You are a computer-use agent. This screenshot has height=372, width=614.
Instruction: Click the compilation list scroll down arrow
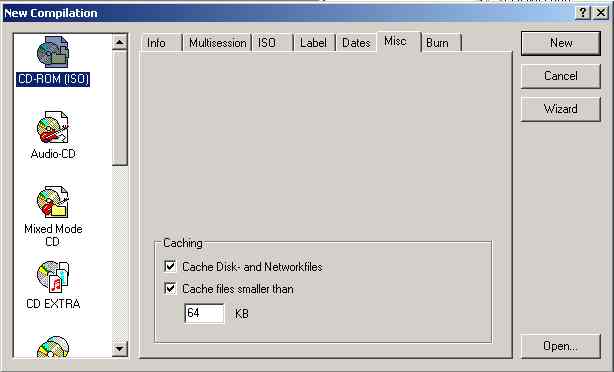tap(120, 349)
